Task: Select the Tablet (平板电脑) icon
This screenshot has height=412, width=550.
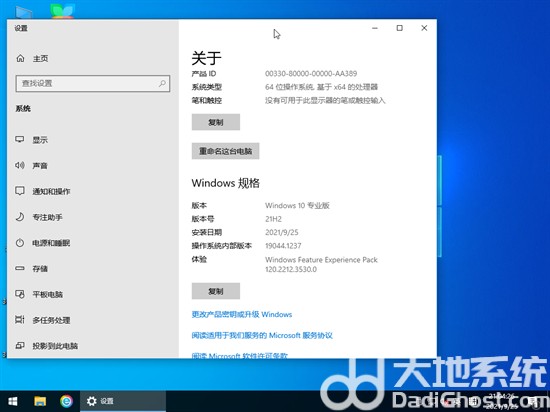Action: pyautogui.click(x=20, y=294)
